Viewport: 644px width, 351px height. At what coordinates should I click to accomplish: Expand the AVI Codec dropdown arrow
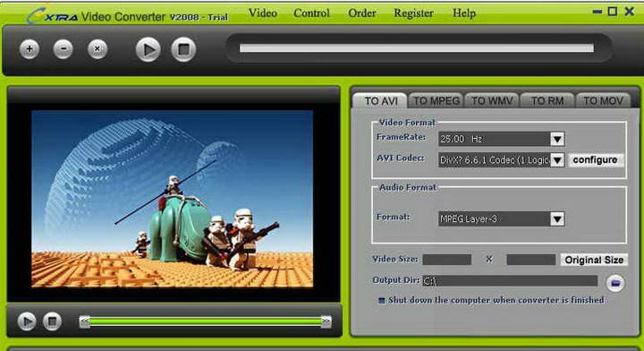click(557, 160)
